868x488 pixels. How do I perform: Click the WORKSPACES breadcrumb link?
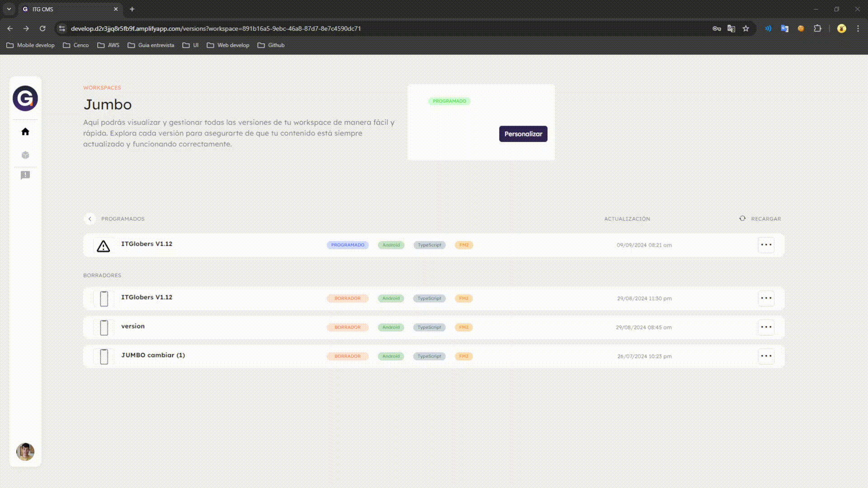(102, 88)
